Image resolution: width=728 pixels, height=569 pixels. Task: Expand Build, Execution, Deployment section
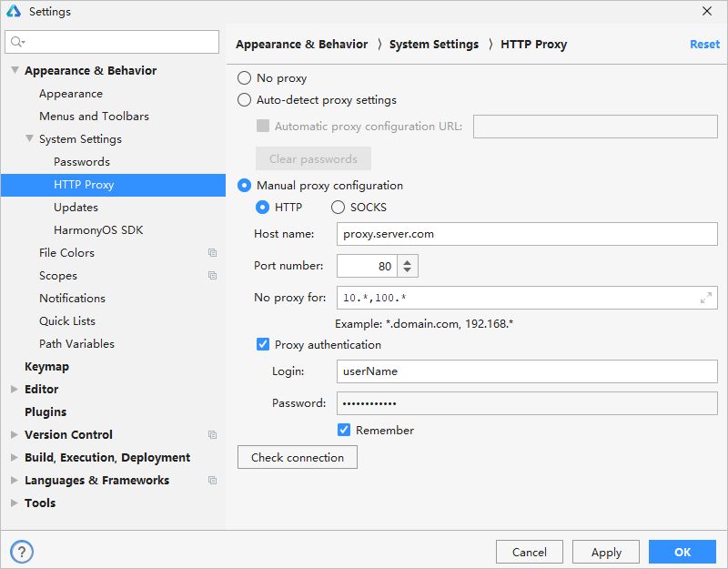(15, 458)
